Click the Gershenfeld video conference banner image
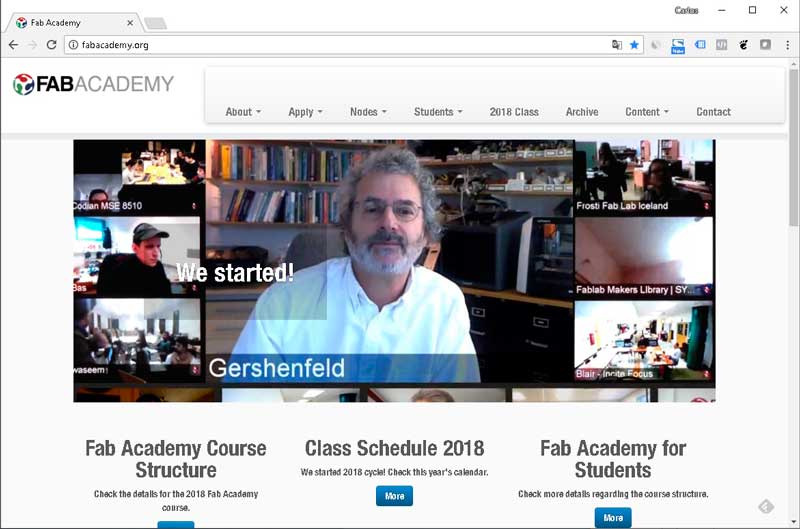 click(394, 270)
